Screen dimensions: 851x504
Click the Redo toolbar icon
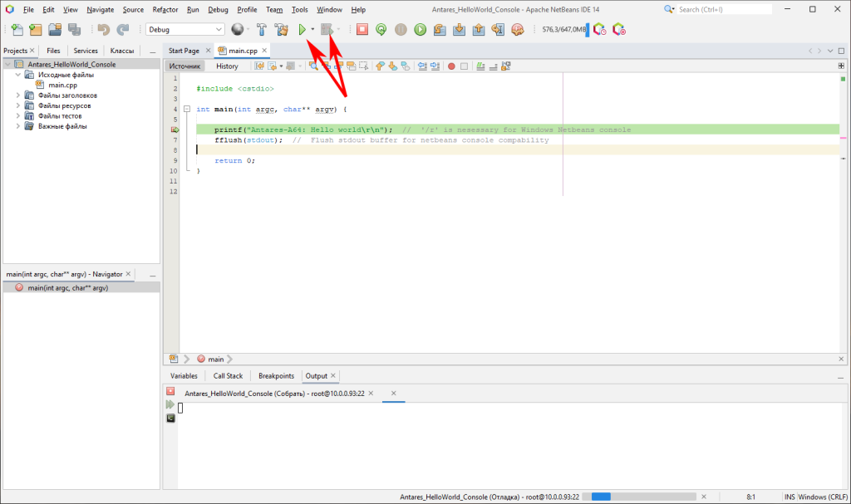[x=123, y=30]
